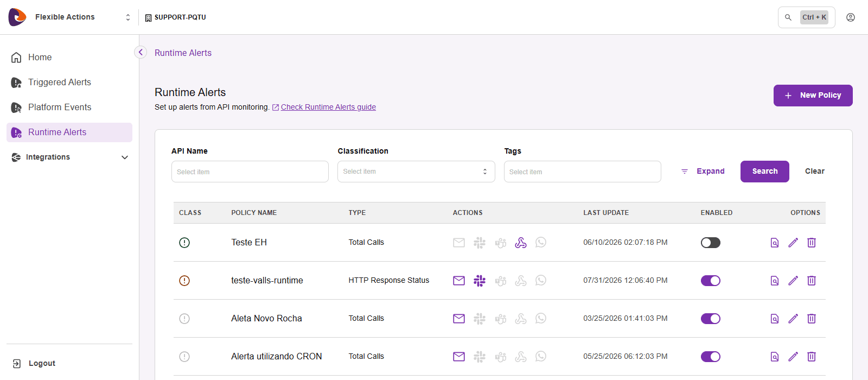The height and width of the screenshot is (380, 868).
Task: Delete the Teste EH policy
Action: [812, 243]
